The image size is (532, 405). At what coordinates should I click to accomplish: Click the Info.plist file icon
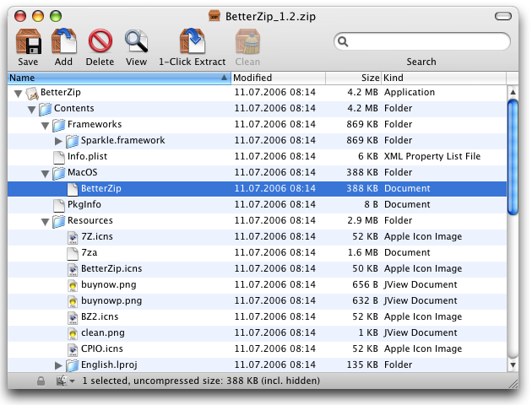point(59,157)
